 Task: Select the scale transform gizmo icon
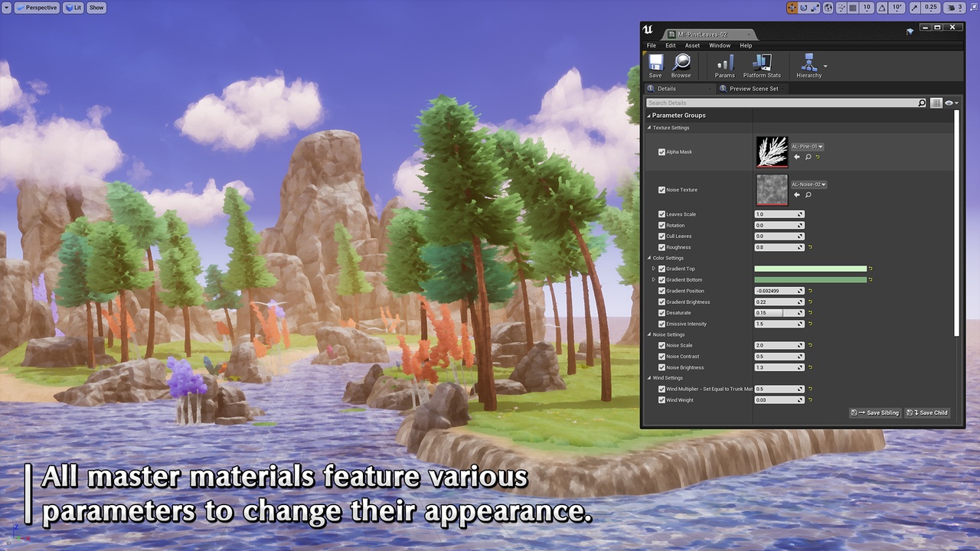(815, 8)
